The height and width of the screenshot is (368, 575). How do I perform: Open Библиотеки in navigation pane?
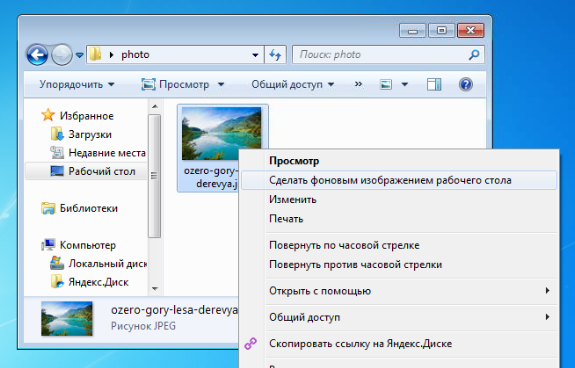(x=89, y=208)
